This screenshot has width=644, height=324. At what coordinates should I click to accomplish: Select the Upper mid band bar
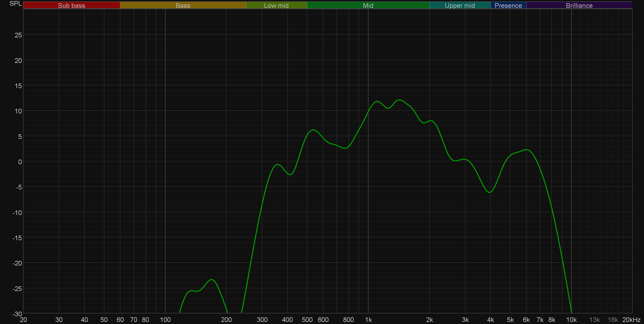coord(460,5)
